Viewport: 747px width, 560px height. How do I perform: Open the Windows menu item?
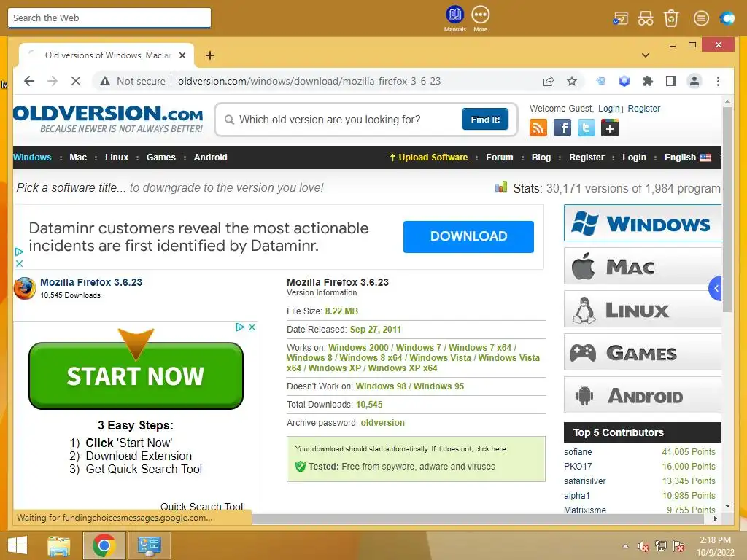(x=32, y=157)
